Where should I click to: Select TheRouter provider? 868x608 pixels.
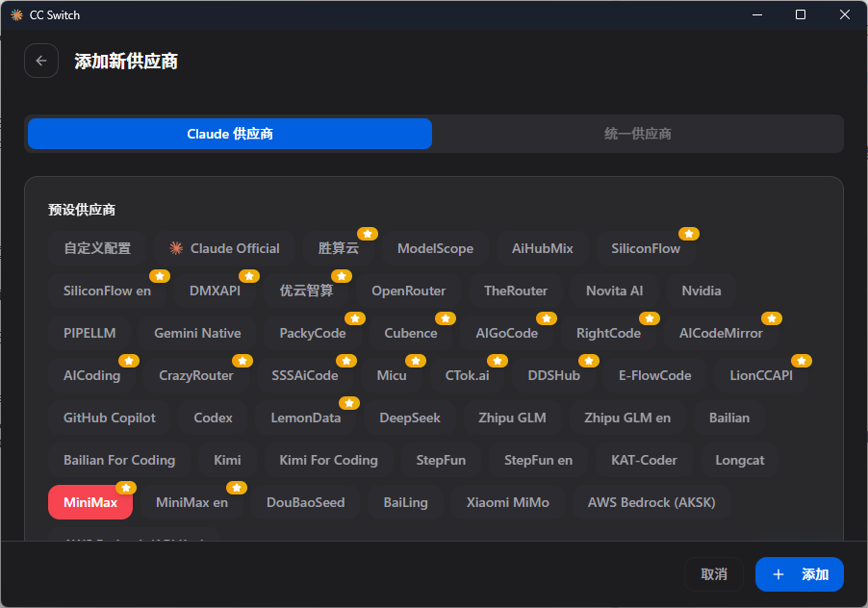coord(516,291)
